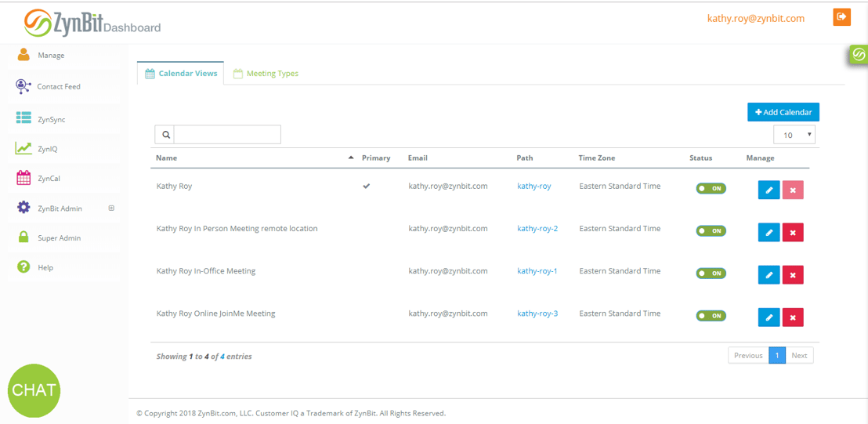The image size is (868, 424).
Task: Edit the Online JoinMe Meeting calendar
Action: pyautogui.click(x=769, y=317)
